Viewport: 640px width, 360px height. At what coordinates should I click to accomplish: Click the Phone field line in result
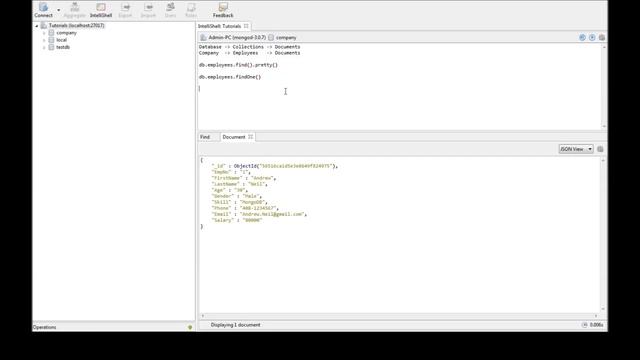coord(245,208)
